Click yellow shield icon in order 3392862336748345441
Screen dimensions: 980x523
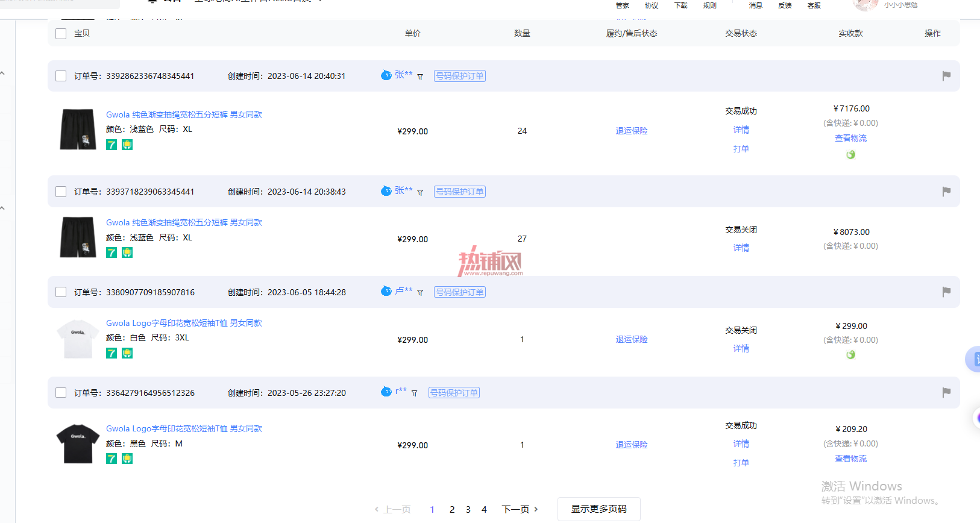[x=127, y=145]
